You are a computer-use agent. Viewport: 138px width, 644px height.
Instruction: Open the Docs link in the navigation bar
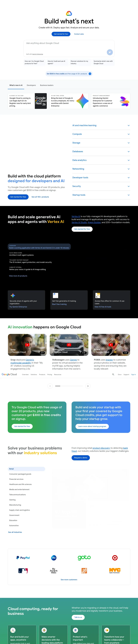(x=120, y=374)
